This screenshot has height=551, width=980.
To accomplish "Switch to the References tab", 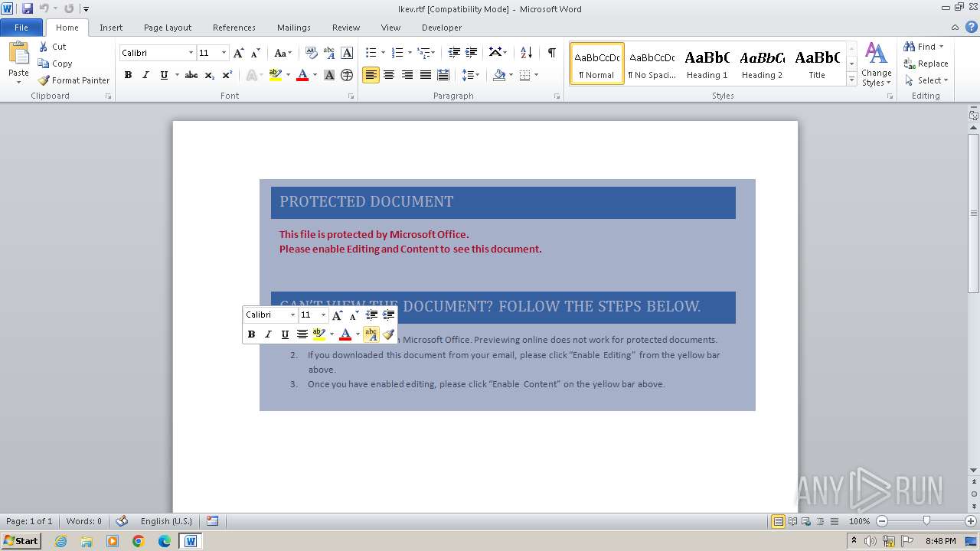I will (234, 28).
